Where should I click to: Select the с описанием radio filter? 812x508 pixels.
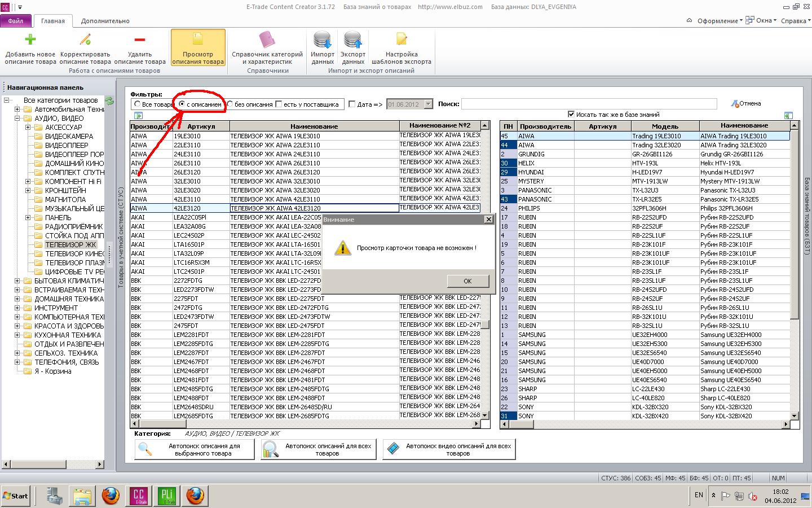click(x=182, y=104)
